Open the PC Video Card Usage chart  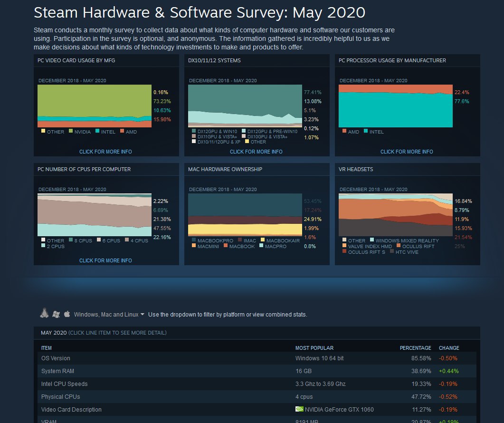95,106
